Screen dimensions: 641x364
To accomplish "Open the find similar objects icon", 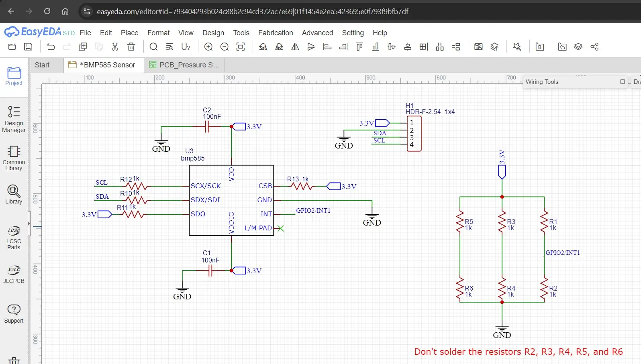I will 169,47.
